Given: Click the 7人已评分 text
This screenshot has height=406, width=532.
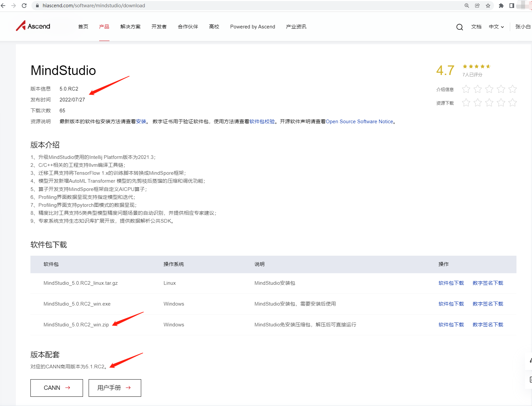Looking at the screenshot, I should (x=472, y=75).
